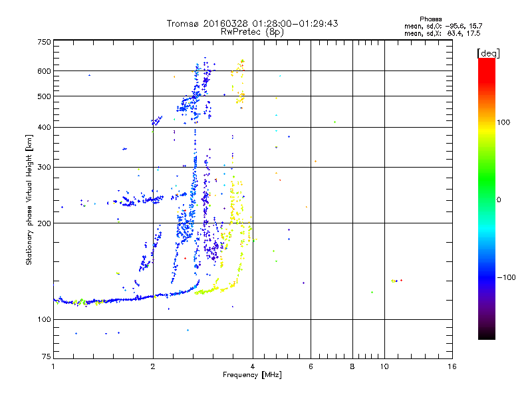Click the colorbar tick label '-100'
This screenshot has width=532, height=399.
point(507,277)
